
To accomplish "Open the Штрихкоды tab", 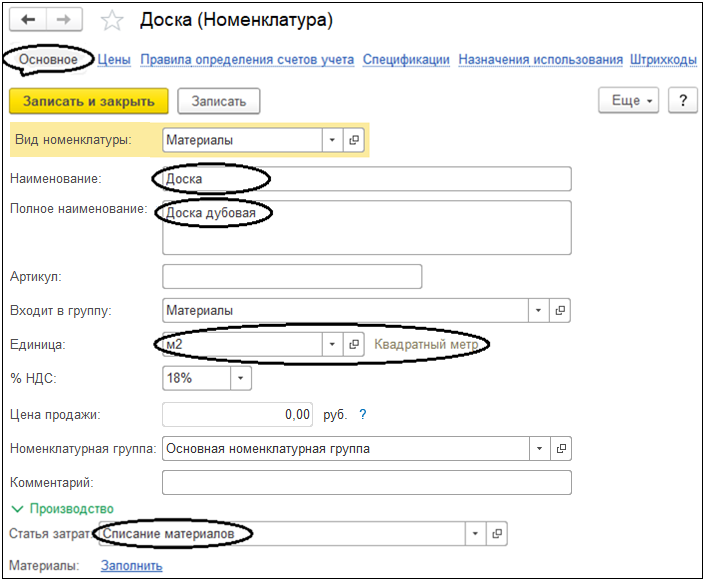I will click(663, 60).
